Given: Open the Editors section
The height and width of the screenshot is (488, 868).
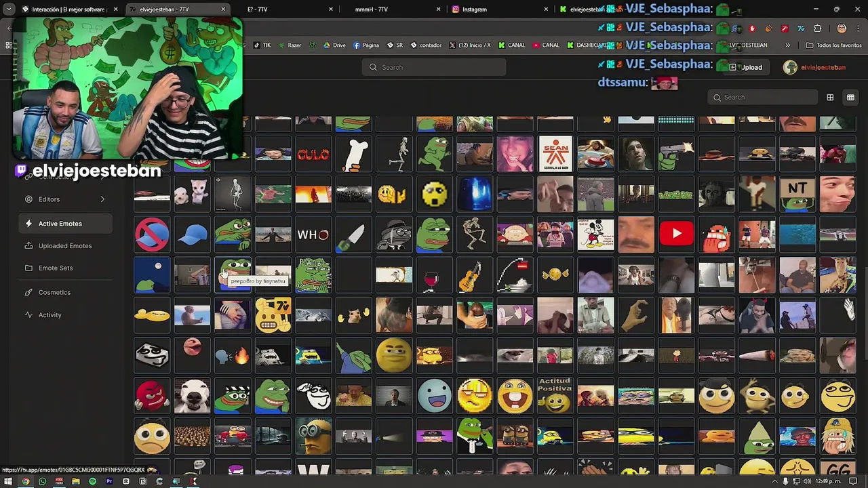Looking at the screenshot, I should click(65, 199).
